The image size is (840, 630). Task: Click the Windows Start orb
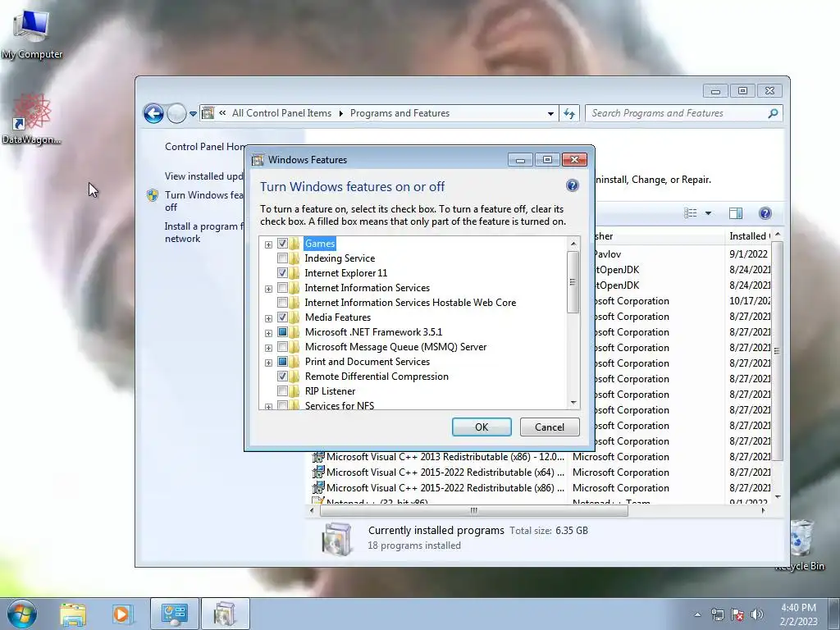tap(22, 614)
